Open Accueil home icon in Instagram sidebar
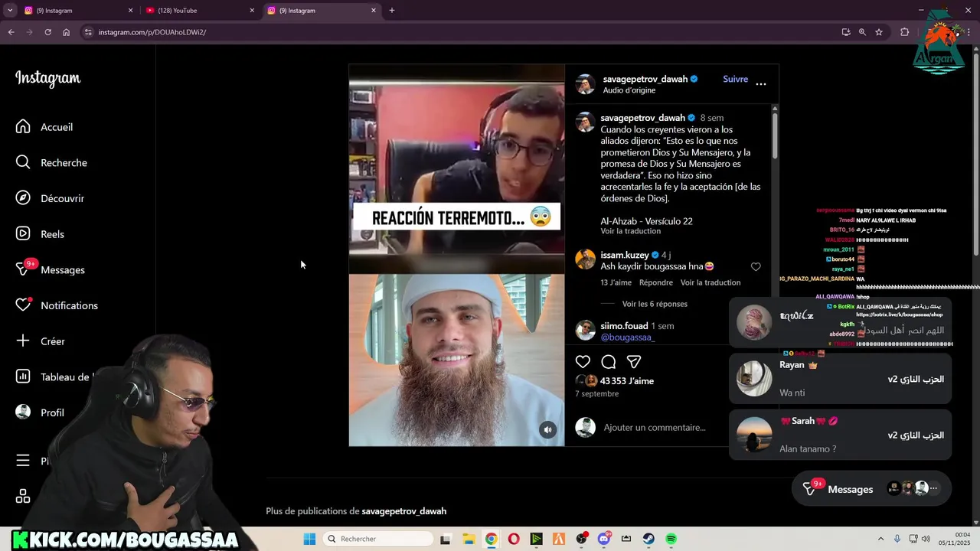 (x=23, y=127)
